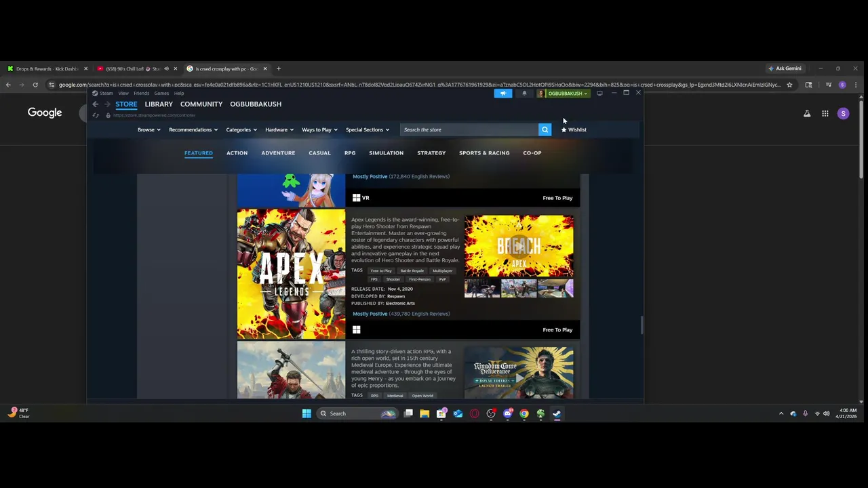Open the Google account avatar on the page
The width and height of the screenshot is (868, 488).
click(x=843, y=114)
